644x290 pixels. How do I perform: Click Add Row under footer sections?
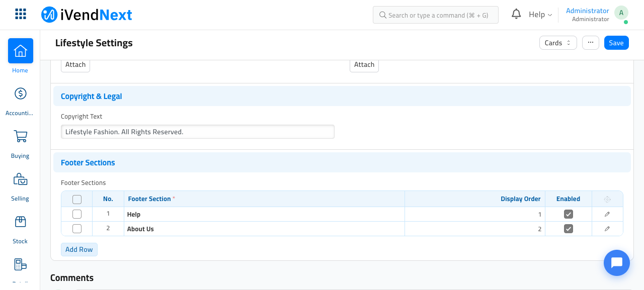[x=79, y=249]
